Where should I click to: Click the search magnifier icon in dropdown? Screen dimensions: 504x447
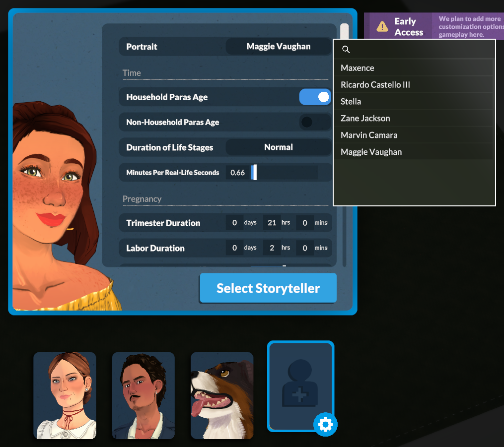coord(346,49)
